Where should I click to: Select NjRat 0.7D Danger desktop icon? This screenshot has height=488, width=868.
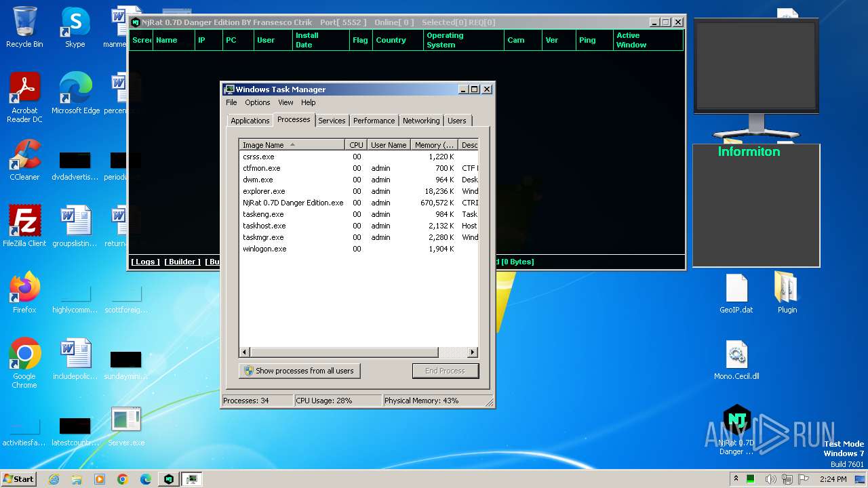click(736, 430)
